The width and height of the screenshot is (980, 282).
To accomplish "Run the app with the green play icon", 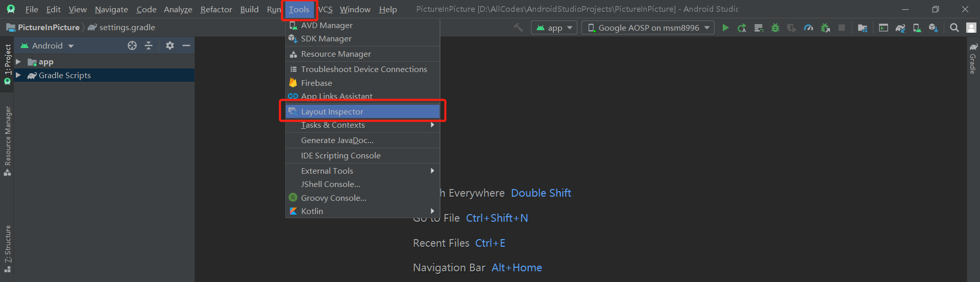I will point(725,28).
